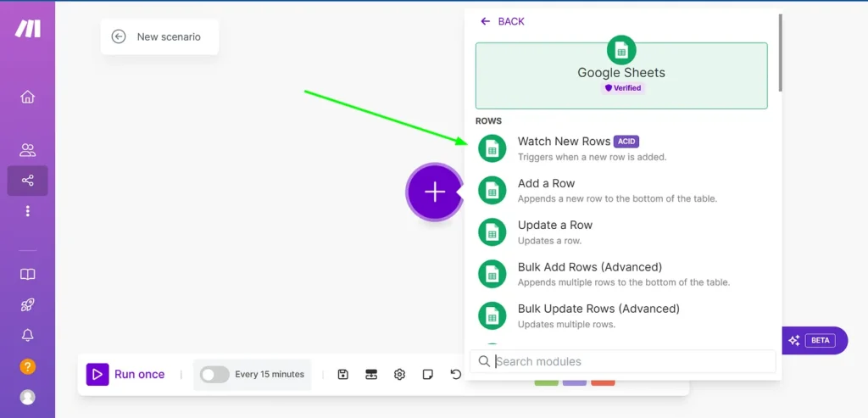Open the AI assistant BETA button
The width and height of the screenshot is (868, 418).
click(815, 341)
